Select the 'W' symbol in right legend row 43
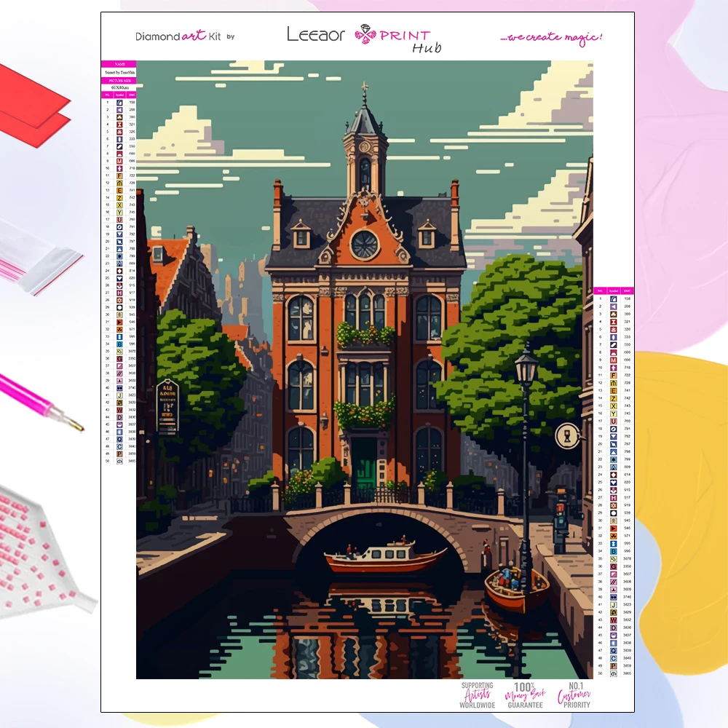Viewport: 728px width, 728px height. click(x=613, y=620)
